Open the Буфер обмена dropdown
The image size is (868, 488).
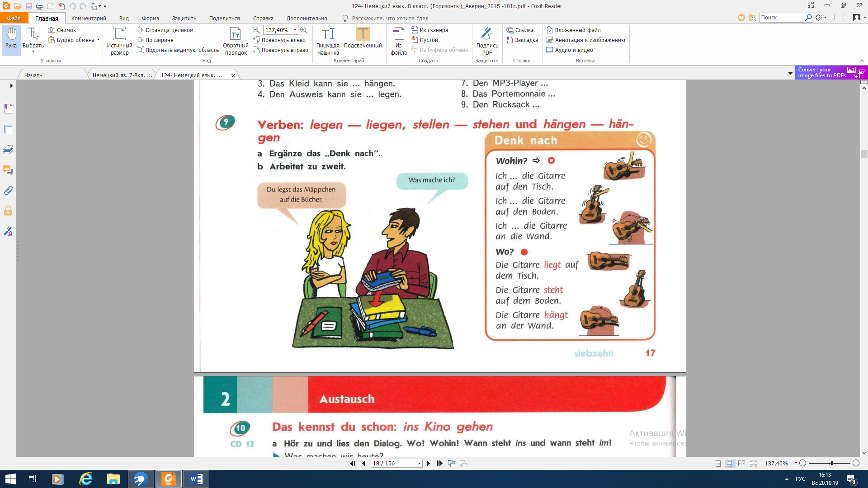tap(74, 40)
